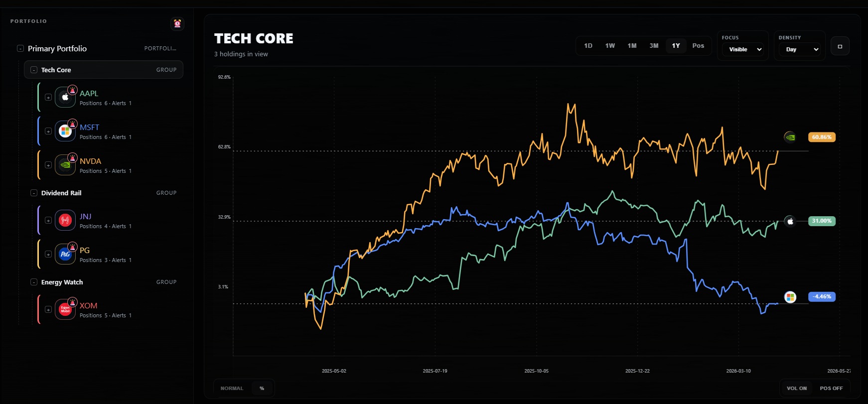Click the PG logo in sidebar
The height and width of the screenshot is (404, 868).
pyautogui.click(x=65, y=254)
